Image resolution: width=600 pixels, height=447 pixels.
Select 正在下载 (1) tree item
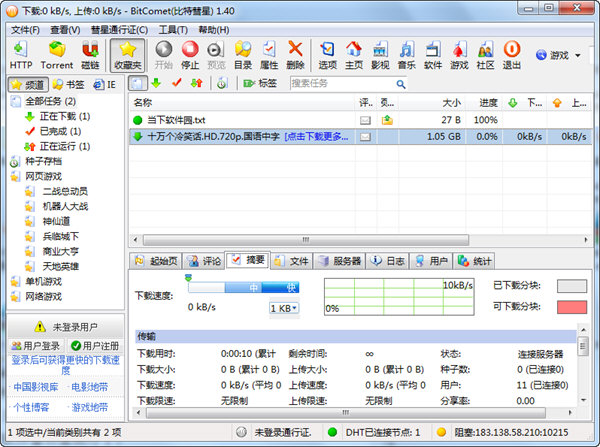[x=57, y=116]
